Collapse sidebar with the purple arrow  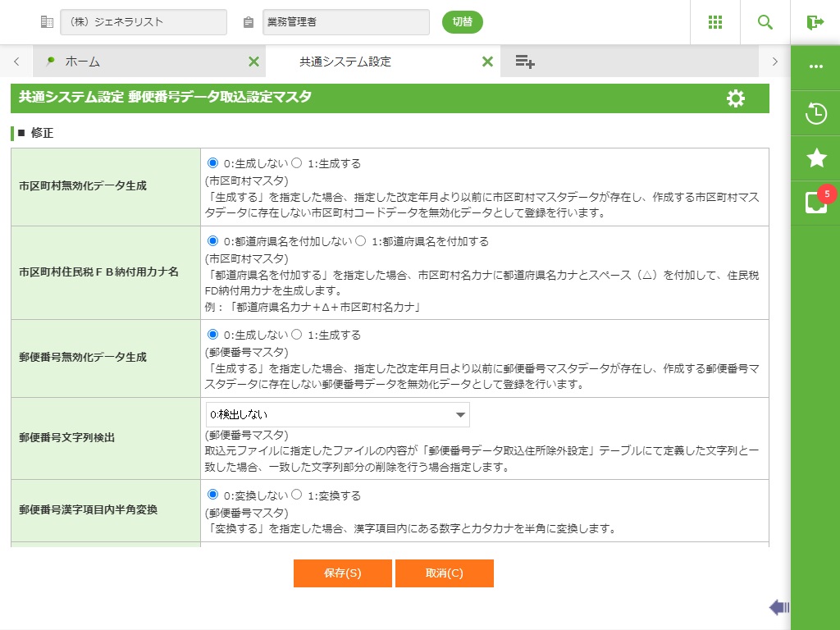[x=778, y=607]
